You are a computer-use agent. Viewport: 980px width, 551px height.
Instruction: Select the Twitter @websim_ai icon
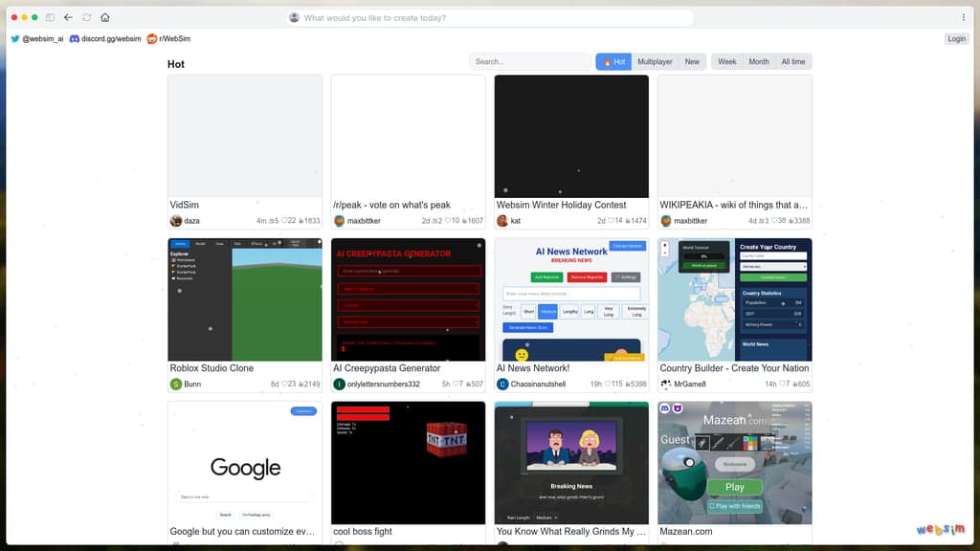(15, 38)
